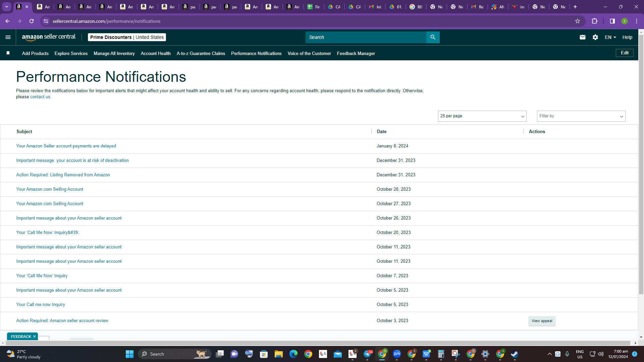This screenshot has height=362, width=644.
Task: Open the Calculator taskbar icon
Action: pyautogui.click(x=441, y=354)
